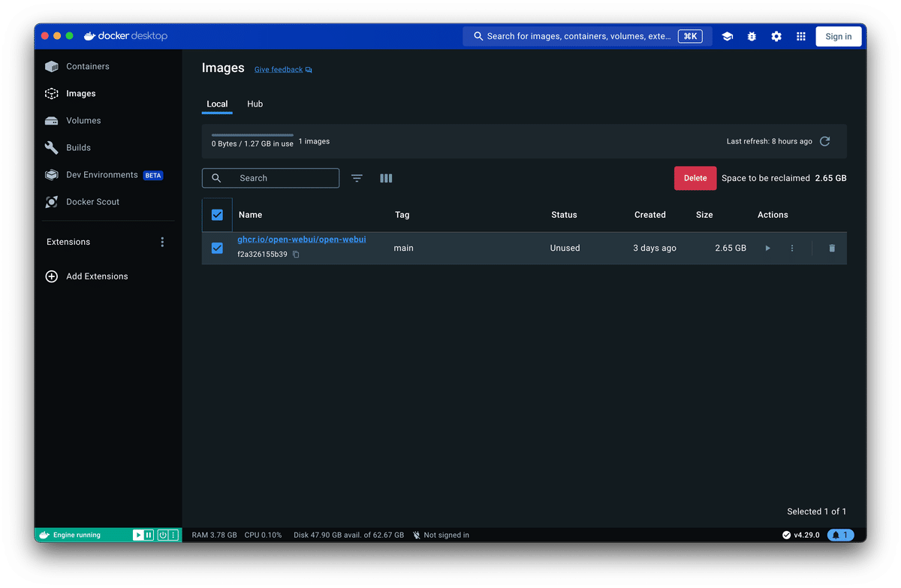Sort by Name column header
Screen dimensions: 901x588
250,215
